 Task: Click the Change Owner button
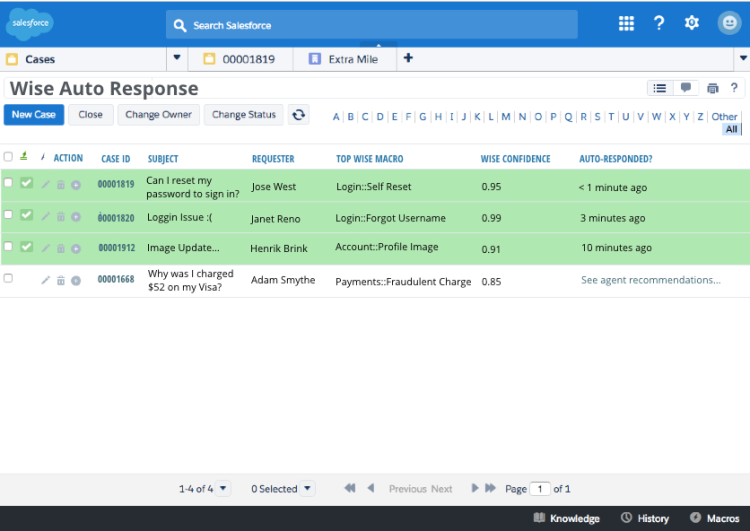(x=158, y=115)
